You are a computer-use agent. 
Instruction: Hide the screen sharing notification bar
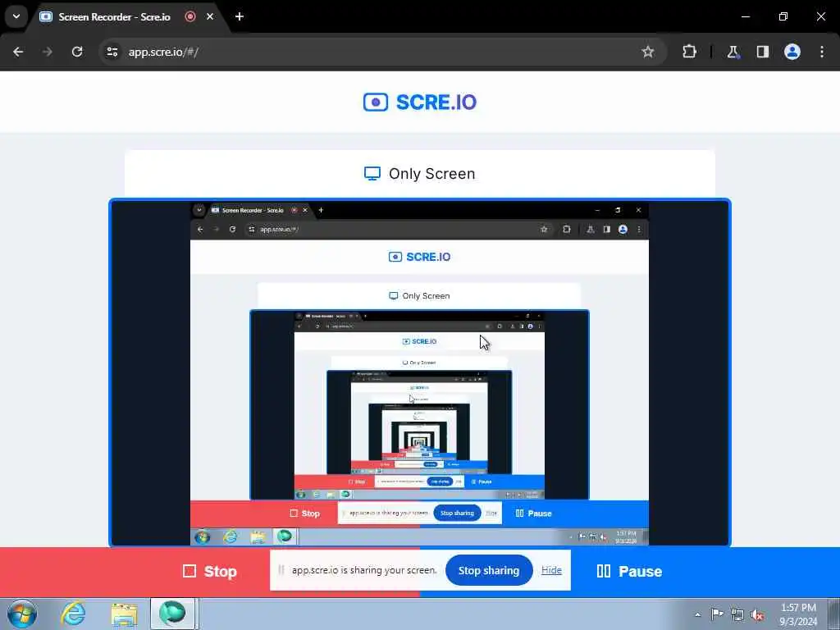[551, 571]
